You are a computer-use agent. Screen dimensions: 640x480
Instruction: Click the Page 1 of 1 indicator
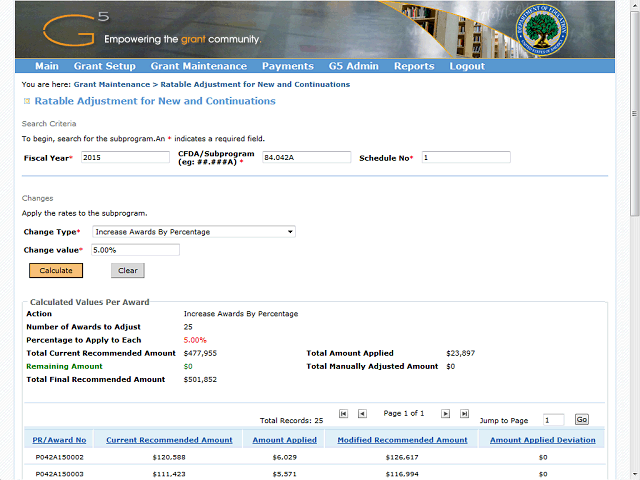(404, 413)
